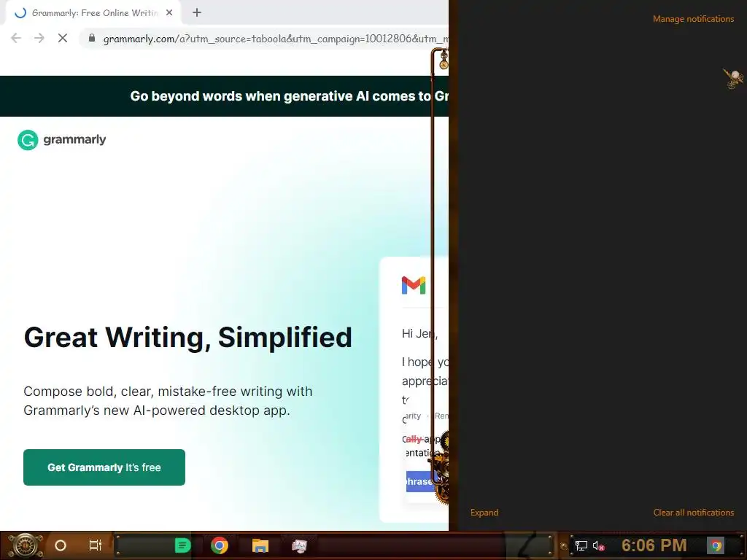Open a new tab with the plus button
Screen dimensions: 747x560
click(x=197, y=13)
